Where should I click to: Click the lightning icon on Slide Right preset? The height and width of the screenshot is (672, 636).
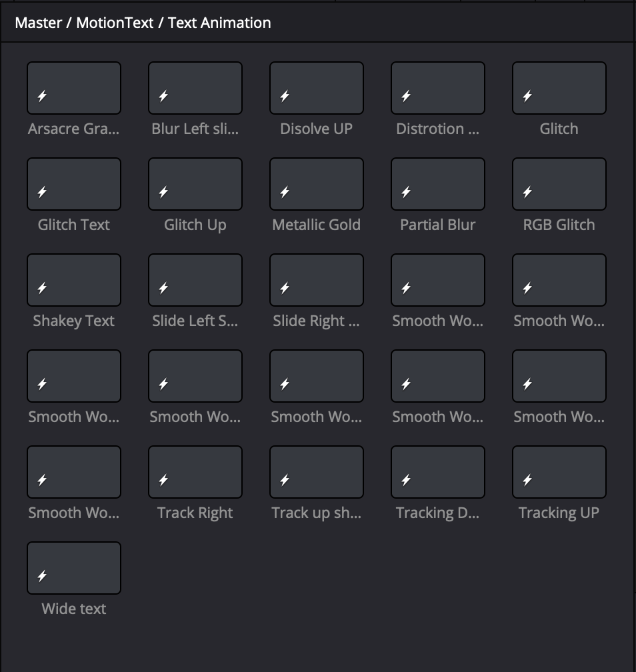285,288
